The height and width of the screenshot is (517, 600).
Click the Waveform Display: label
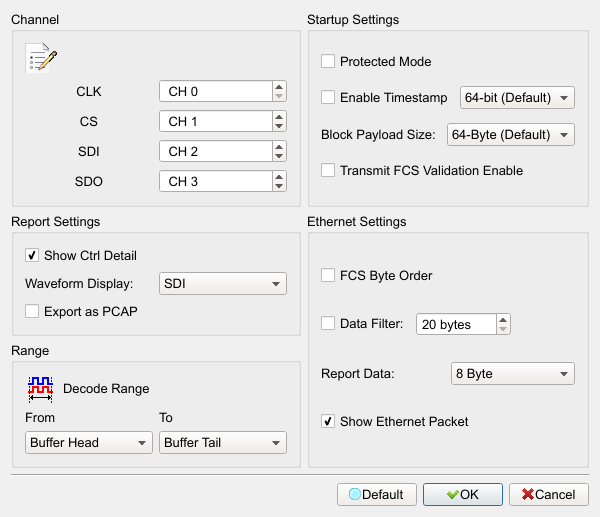point(79,284)
